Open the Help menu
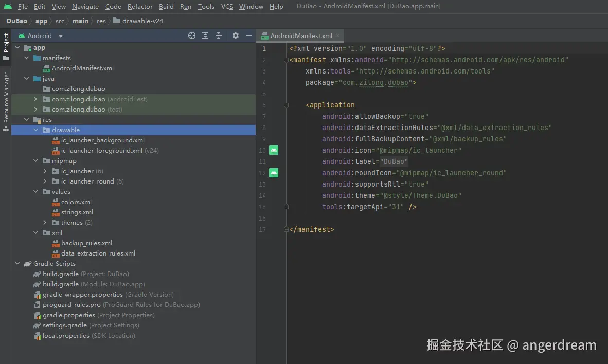Screen dimensions: 608x364 [x=276, y=7]
